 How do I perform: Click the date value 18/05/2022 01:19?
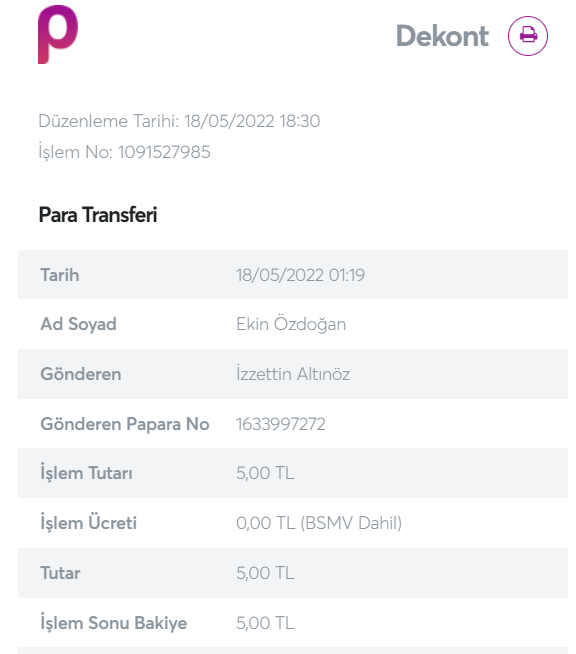click(300, 275)
